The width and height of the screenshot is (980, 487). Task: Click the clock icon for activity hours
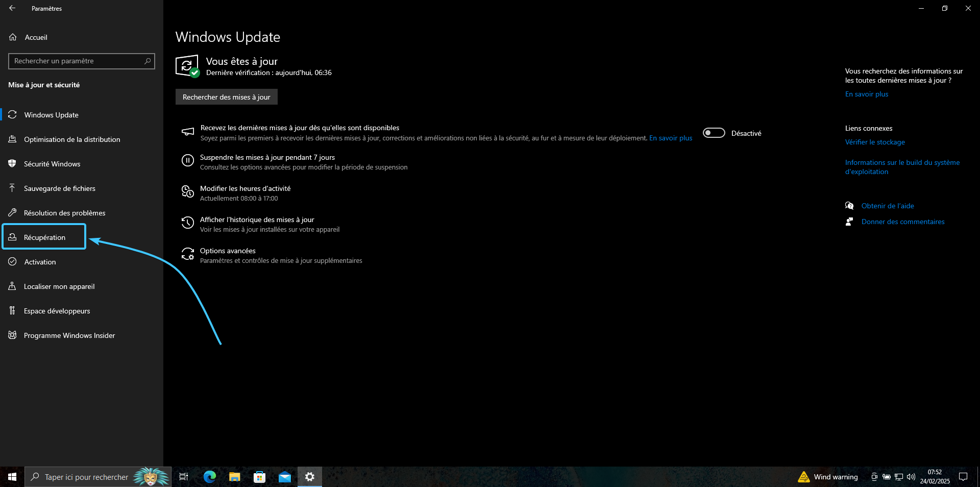point(188,192)
